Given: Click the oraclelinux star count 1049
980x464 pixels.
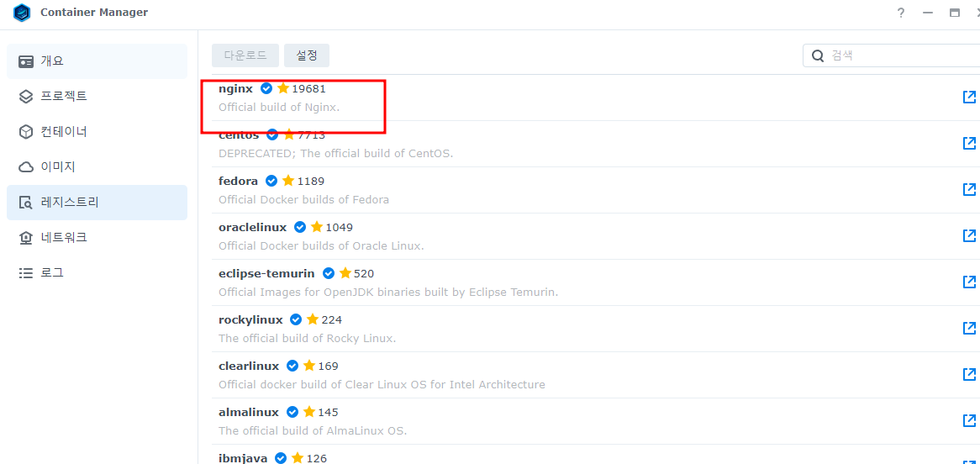Looking at the screenshot, I should point(340,227).
